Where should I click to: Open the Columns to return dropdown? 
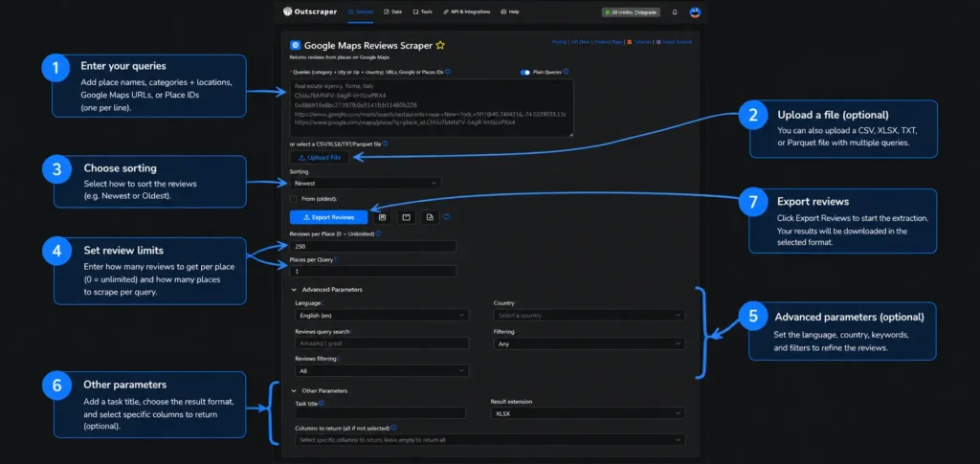pos(490,440)
